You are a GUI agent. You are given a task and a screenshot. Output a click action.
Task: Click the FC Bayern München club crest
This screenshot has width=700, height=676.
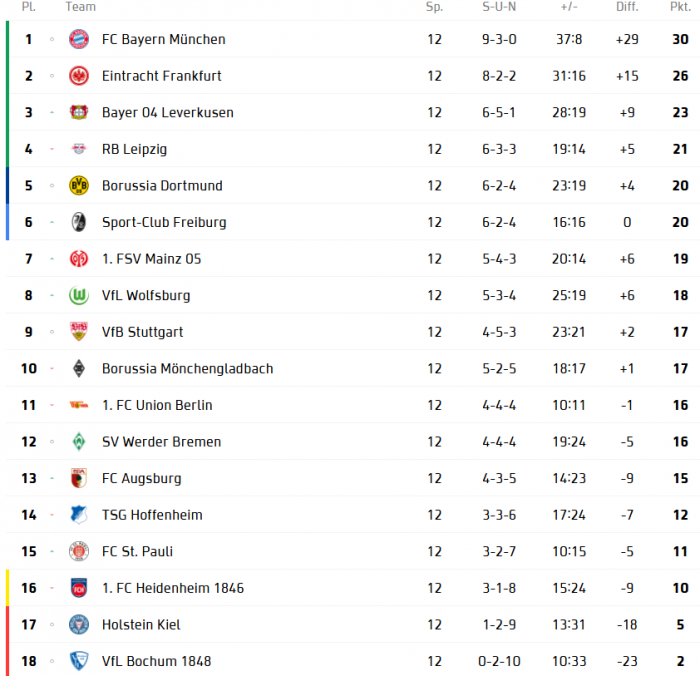point(79,39)
